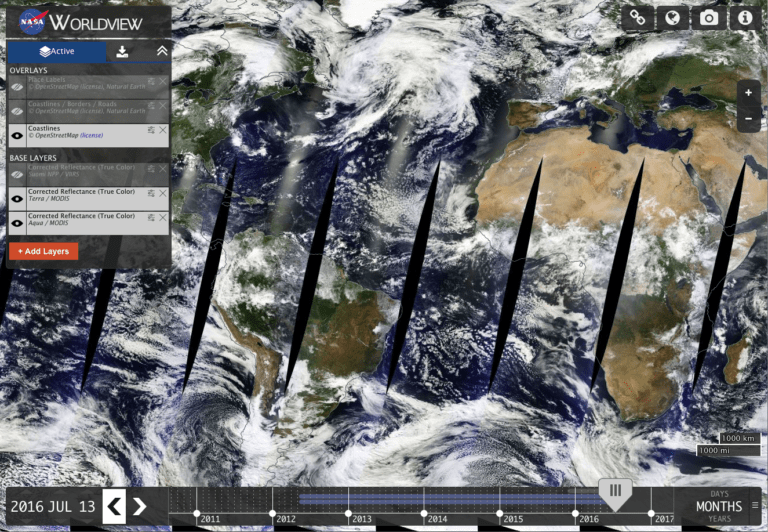Viewport: 768px width, 532px height.
Task: Show the Suomi NPP / VIIRS layer
Action: point(17,174)
